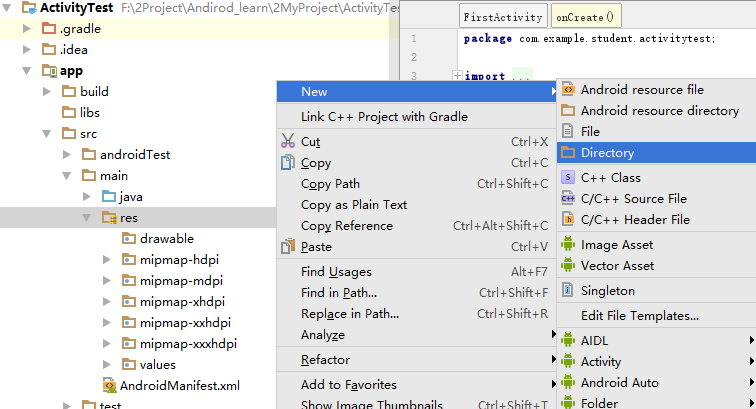Collapse the res folder node
The width and height of the screenshot is (756, 409).
(87, 218)
